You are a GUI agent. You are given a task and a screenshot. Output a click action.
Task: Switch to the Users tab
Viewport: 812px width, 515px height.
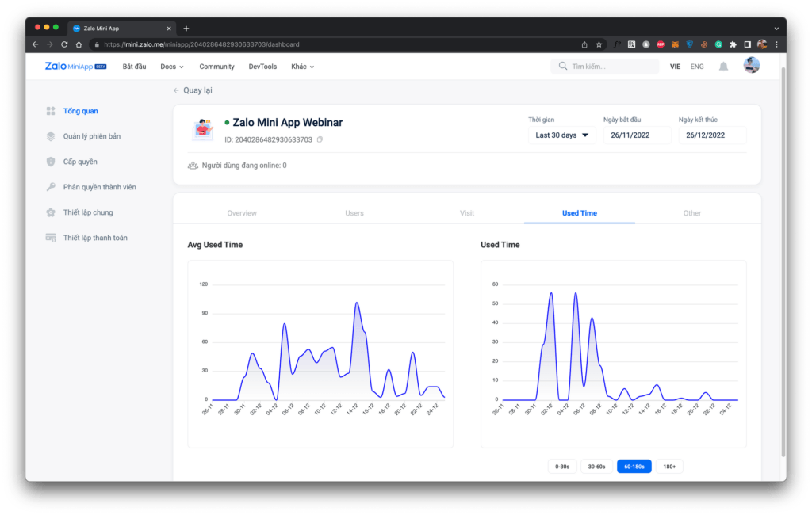pyautogui.click(x=354, y=213)
